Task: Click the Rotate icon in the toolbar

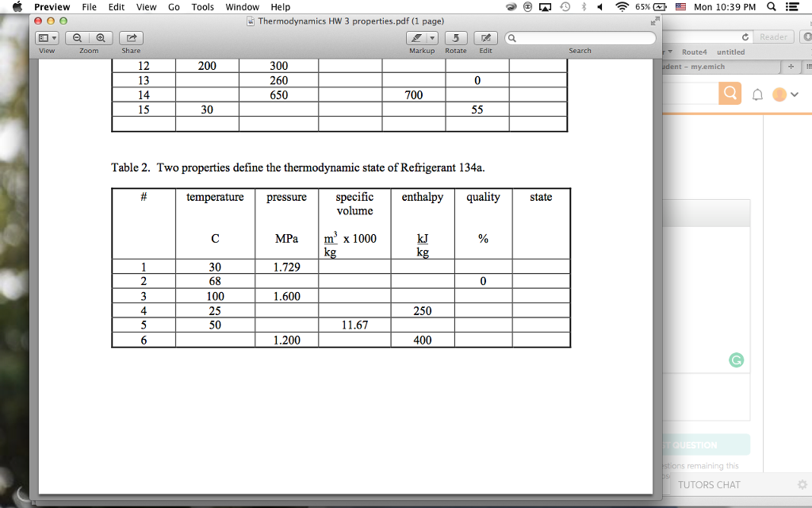Action: [455, 37]
